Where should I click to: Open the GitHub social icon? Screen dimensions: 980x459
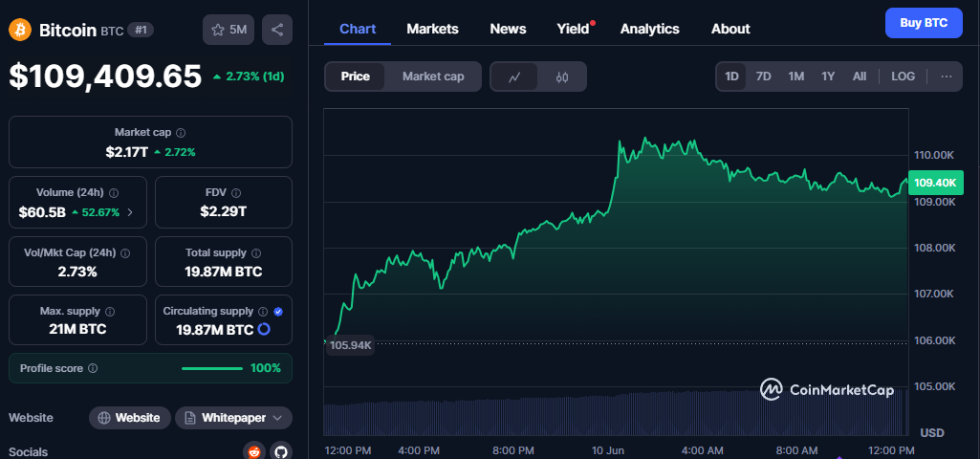[x=281, y=452]
